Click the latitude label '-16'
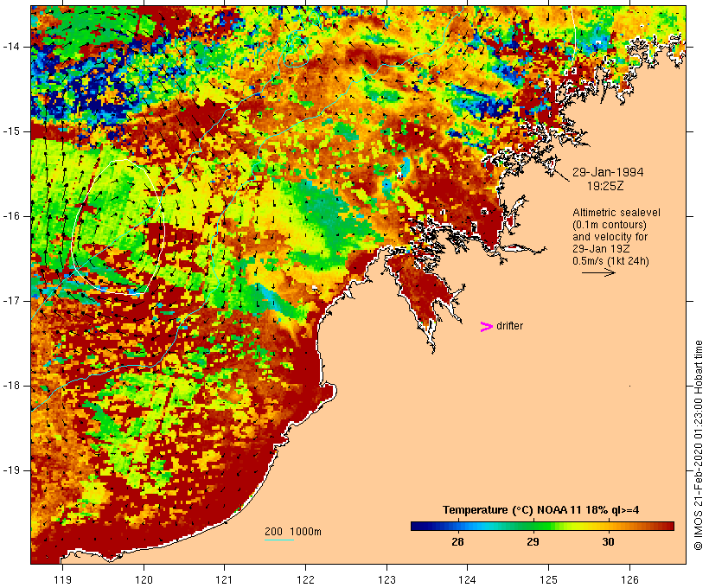Viewport: 709px width, 588px height. pyautogui.click(x=10, y=216)
